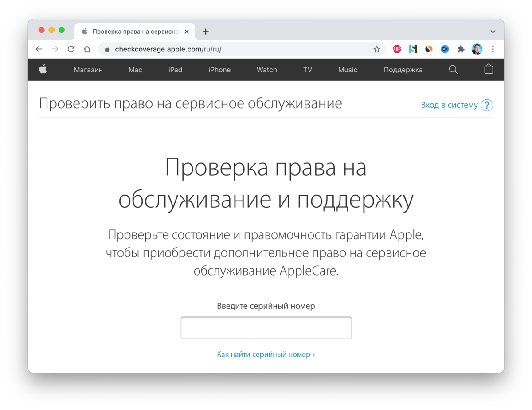Viewport: 532px width, 410px height.
Task: Open the site search magnifier icon
Action: [x=453, y=70]
